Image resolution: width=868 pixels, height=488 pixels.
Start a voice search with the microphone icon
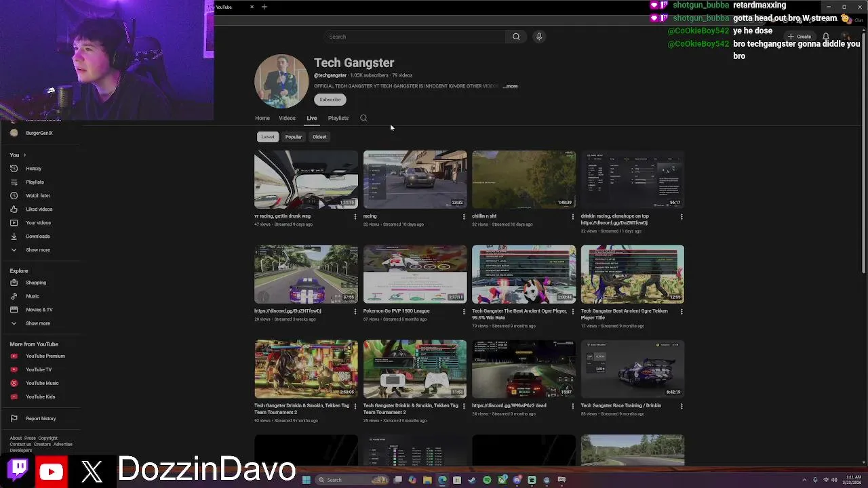coord(539,37)
